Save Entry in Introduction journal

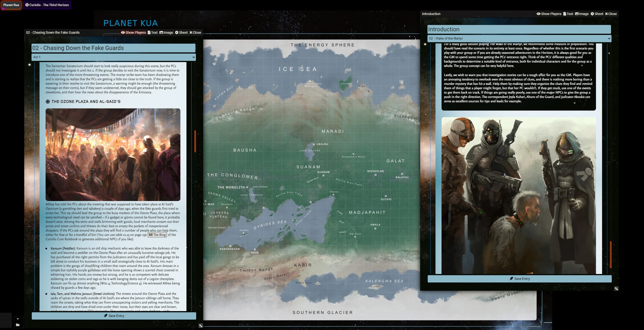[x=519, y=279]
